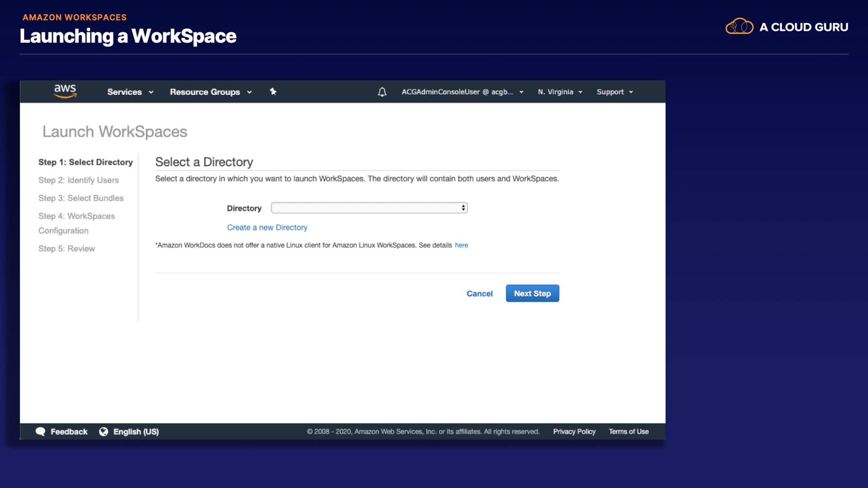This screenshot has width=868, height=488.
Task: Open the notifications bell icon
Action: click(x=382, y=92)
